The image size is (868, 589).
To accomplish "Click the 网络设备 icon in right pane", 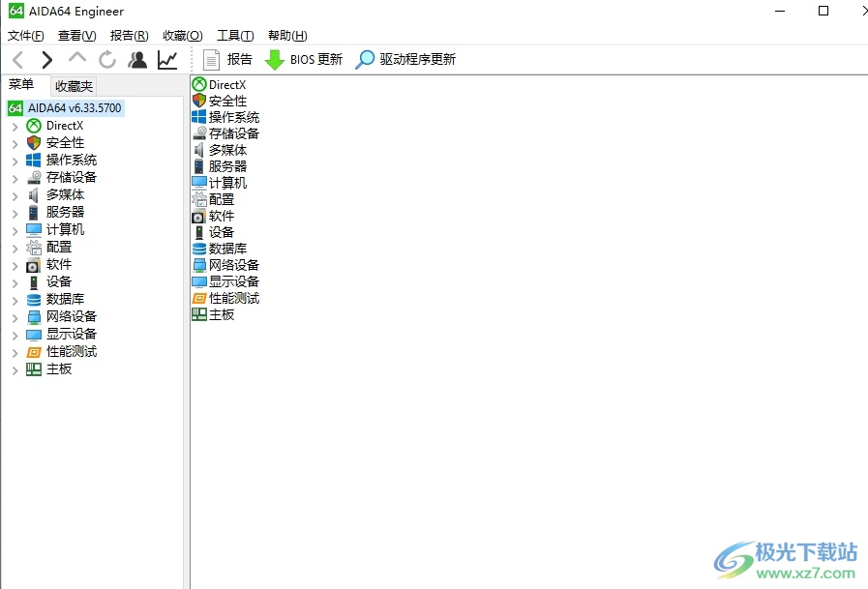I will coord(199,265).
